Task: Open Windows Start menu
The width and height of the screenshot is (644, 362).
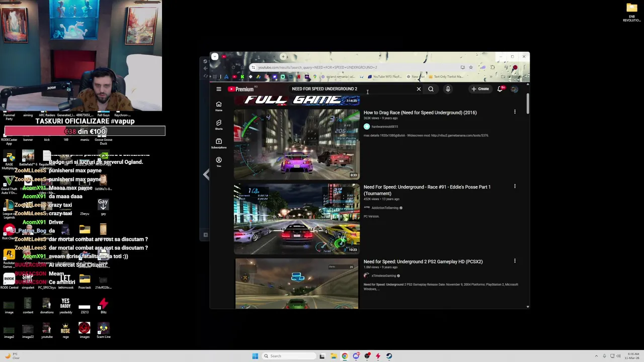Action: click(255, 356)
